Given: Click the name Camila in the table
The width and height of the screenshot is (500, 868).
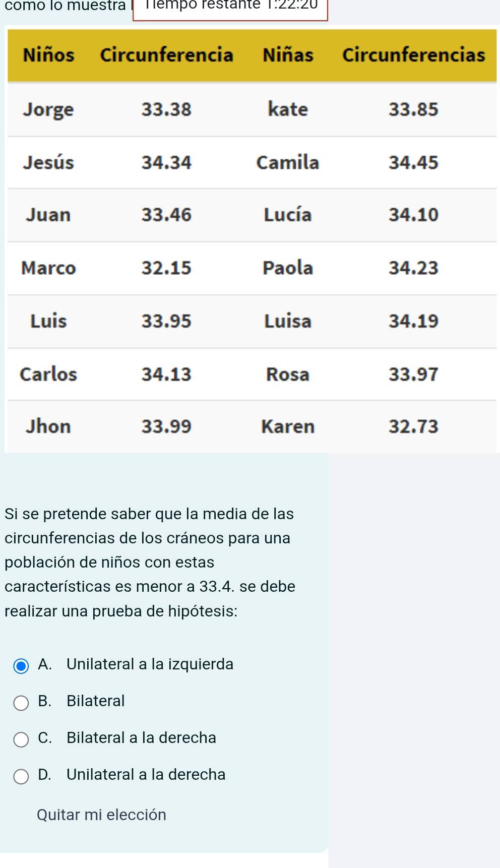Looking at the screenshot, I should (288, 162).
